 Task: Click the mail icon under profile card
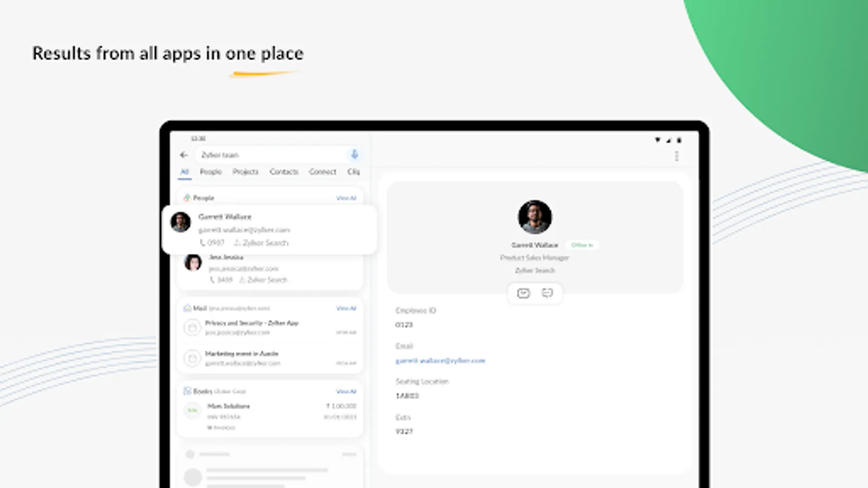tap(523, 293)
